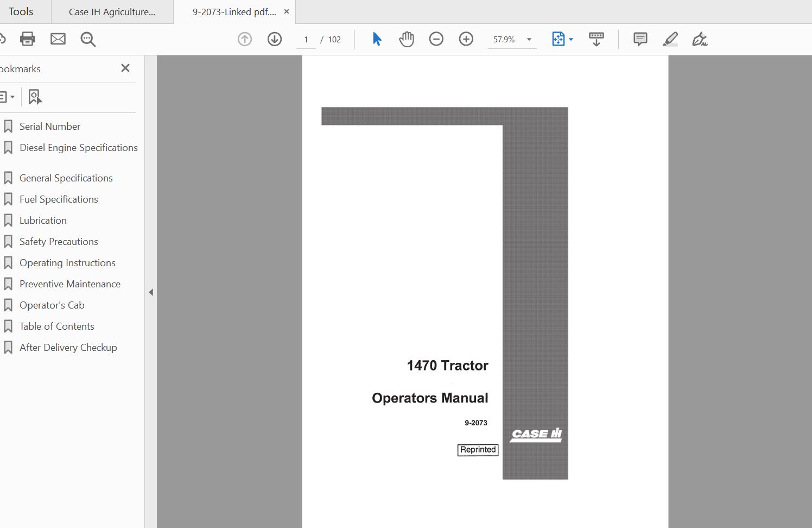Expand the fit page options arrow
Viewport: 812px width, 528px height.
pos(571,40)
